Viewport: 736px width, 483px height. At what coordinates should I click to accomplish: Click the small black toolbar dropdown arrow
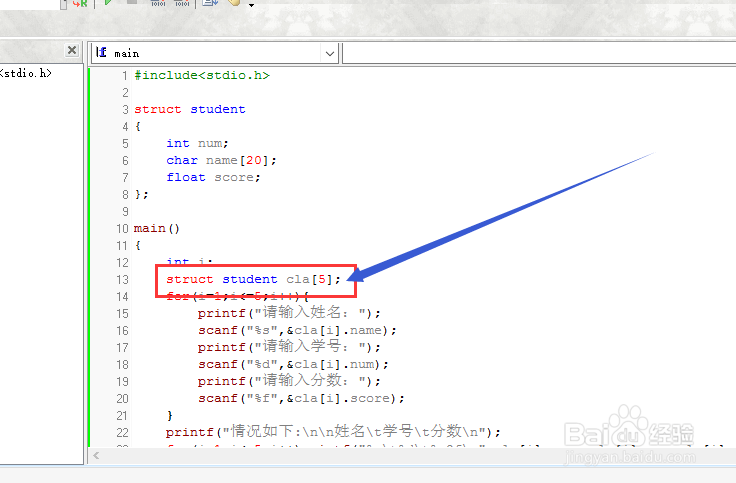(252, 5)
